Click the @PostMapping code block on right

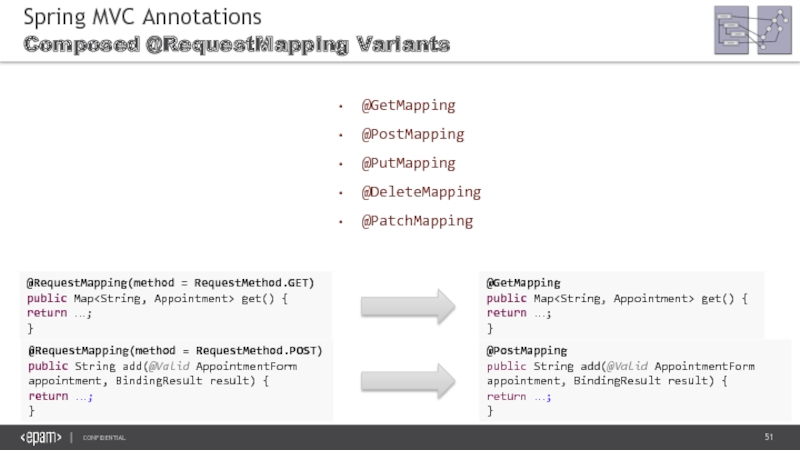pyautogui.click(x=634, y=380)
